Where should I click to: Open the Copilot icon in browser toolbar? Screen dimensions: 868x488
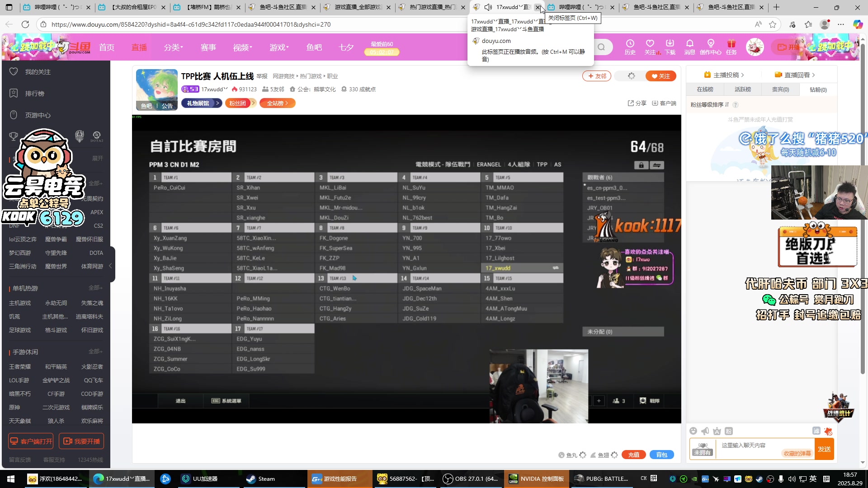[858, 24]
